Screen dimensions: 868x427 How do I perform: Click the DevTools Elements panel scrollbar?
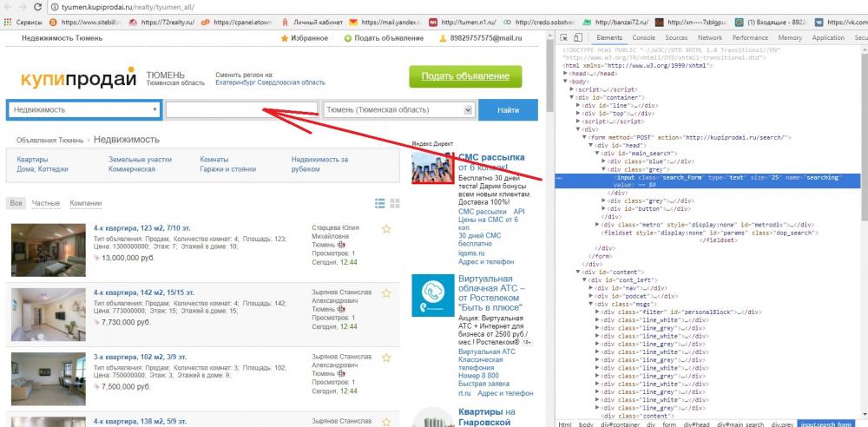coord(865,135)
